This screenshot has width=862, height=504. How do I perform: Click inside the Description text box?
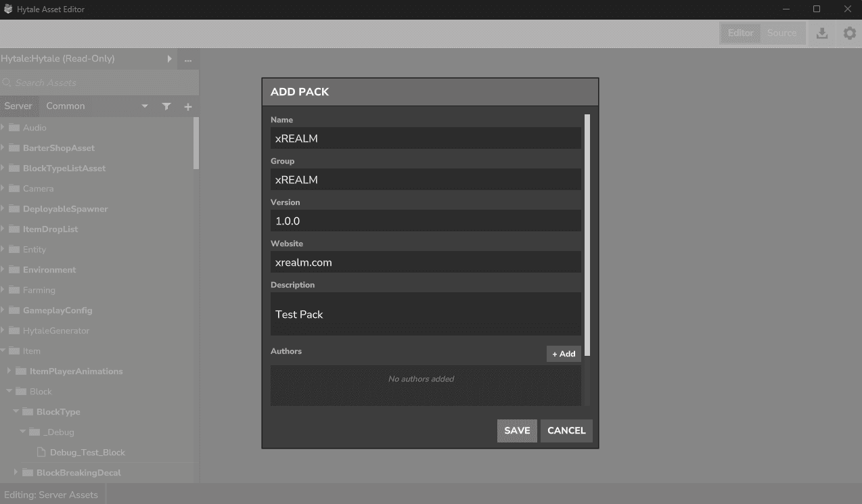(425, 314)
